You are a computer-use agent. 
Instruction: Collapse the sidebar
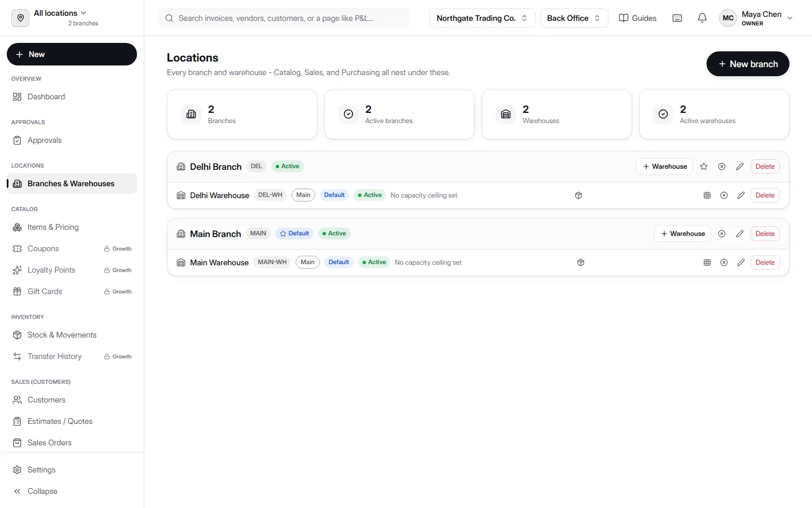(x=72, y=491)
